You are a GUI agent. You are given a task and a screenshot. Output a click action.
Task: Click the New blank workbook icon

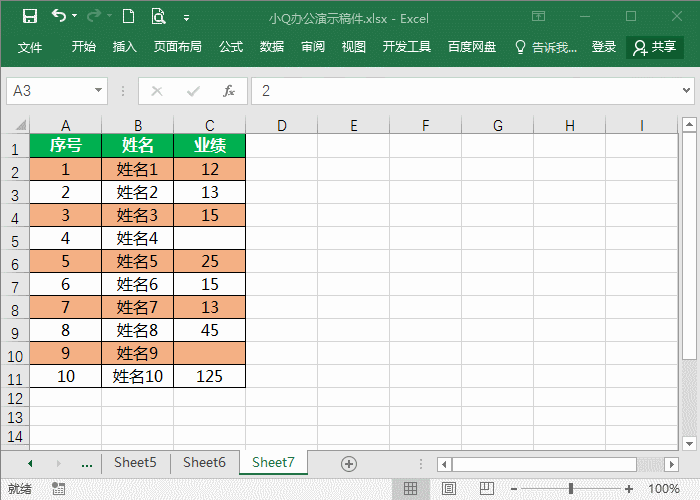click(x=129, y=17)
